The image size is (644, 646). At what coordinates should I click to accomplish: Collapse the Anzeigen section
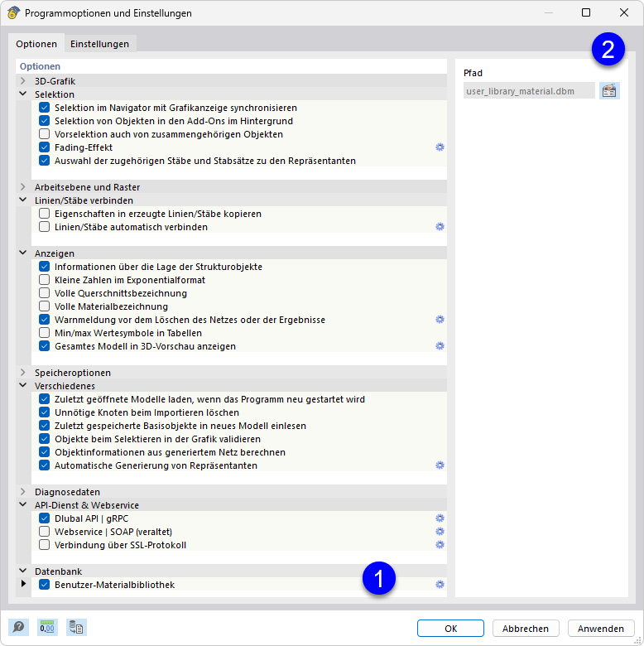click(23, 253)
